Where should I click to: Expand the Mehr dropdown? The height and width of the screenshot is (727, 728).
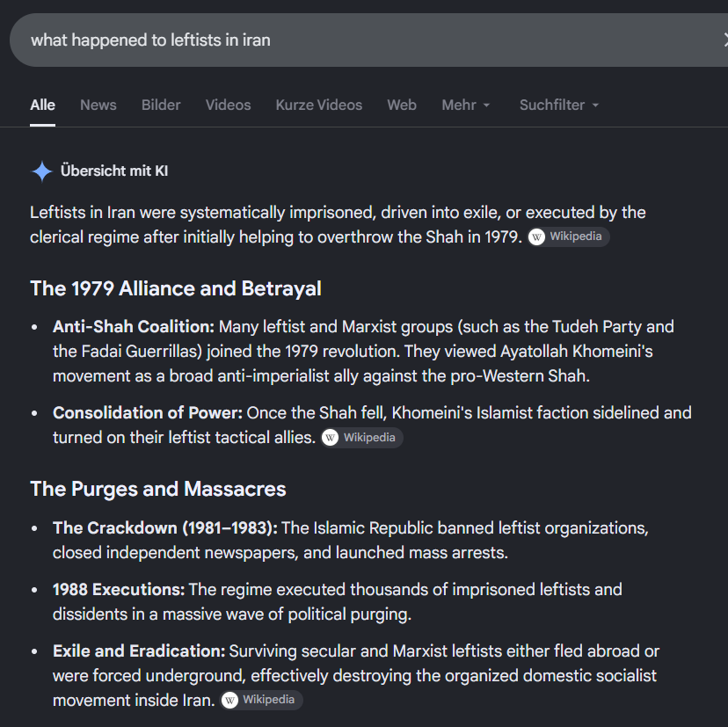pos(466,105)
